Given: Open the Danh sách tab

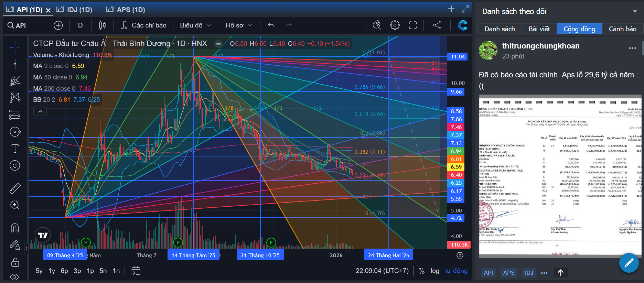Looking at the screenshot, I should point(500,29).
